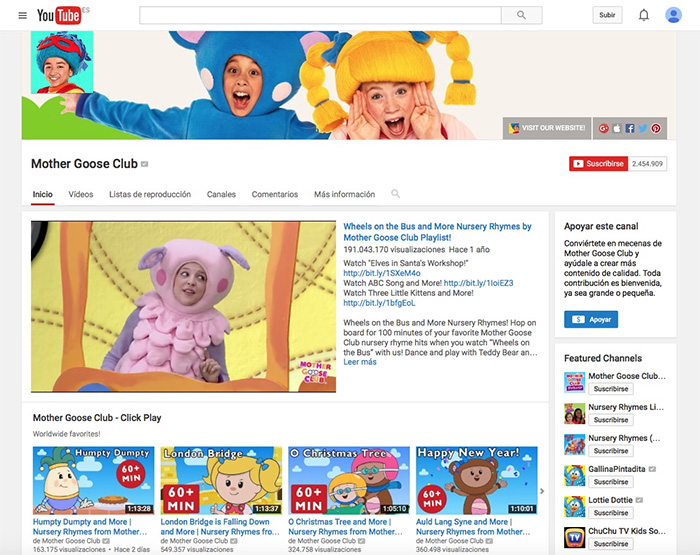
Task: Open GallinaPintadita channel icon
Action: (575, 476)
